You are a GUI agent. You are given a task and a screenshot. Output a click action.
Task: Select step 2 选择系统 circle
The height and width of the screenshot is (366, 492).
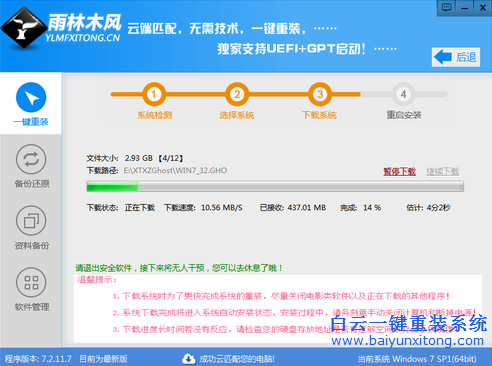point(237,94)
